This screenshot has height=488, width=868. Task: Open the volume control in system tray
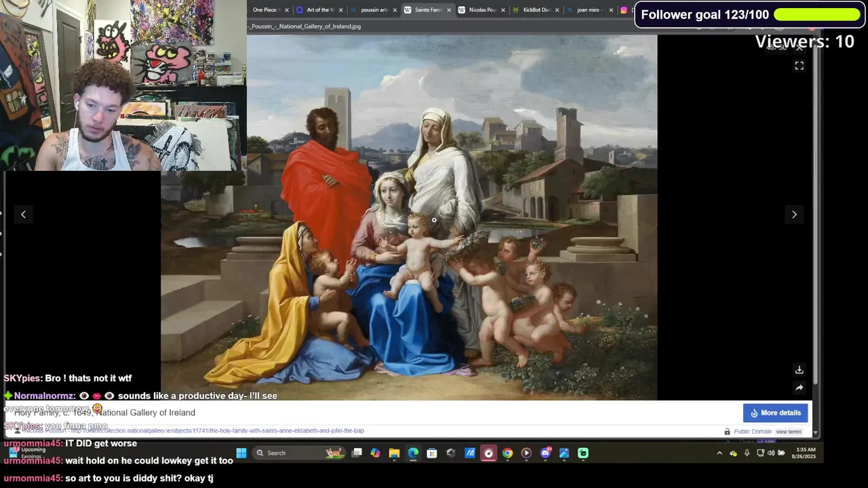coord(771,453)
